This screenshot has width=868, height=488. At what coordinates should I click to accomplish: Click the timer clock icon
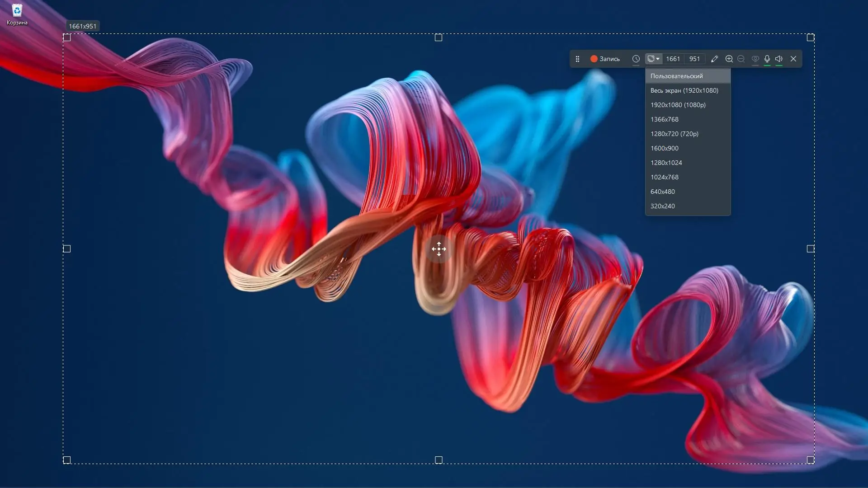click(x=636, y=59)
